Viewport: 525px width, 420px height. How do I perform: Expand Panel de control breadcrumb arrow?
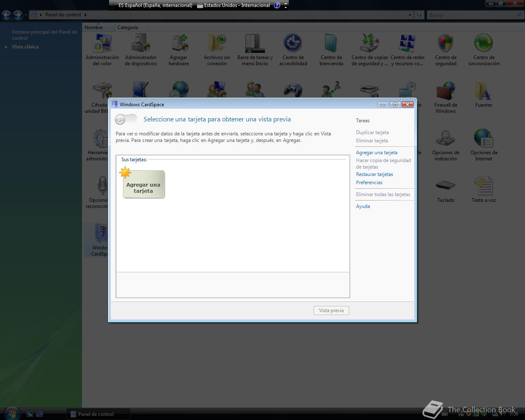click(86, 15)
